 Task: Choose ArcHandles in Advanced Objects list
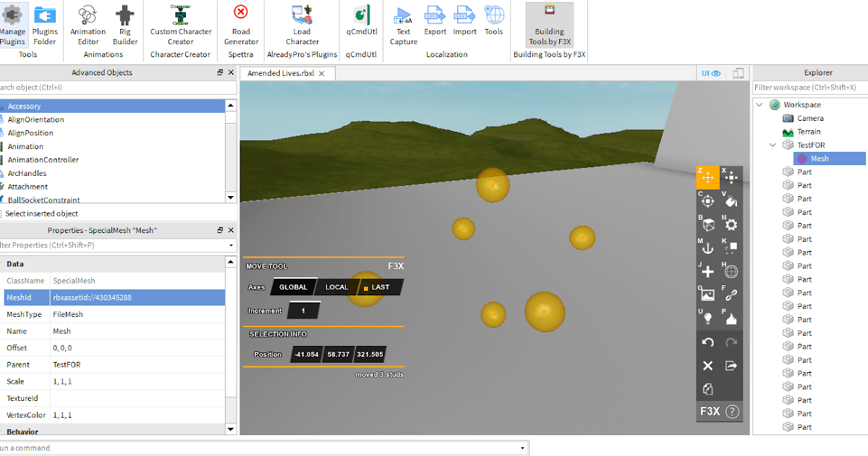coord(112,173)
